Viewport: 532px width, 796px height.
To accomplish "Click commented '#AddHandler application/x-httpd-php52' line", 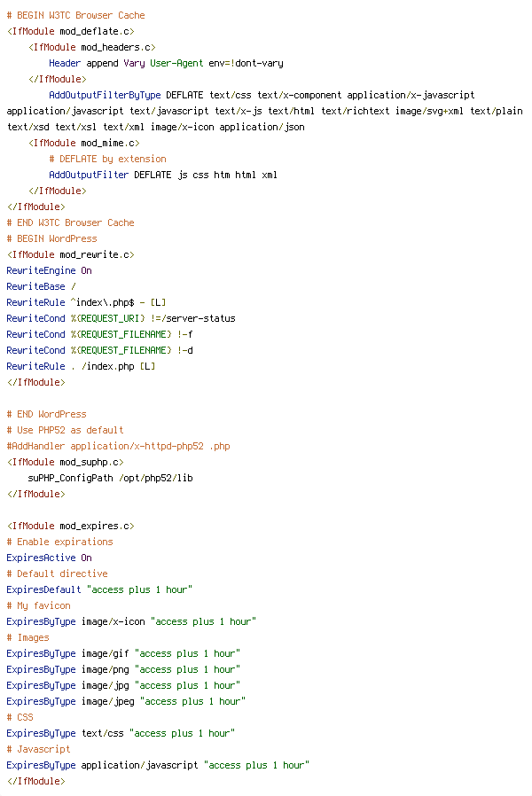I will pos(118,446).
